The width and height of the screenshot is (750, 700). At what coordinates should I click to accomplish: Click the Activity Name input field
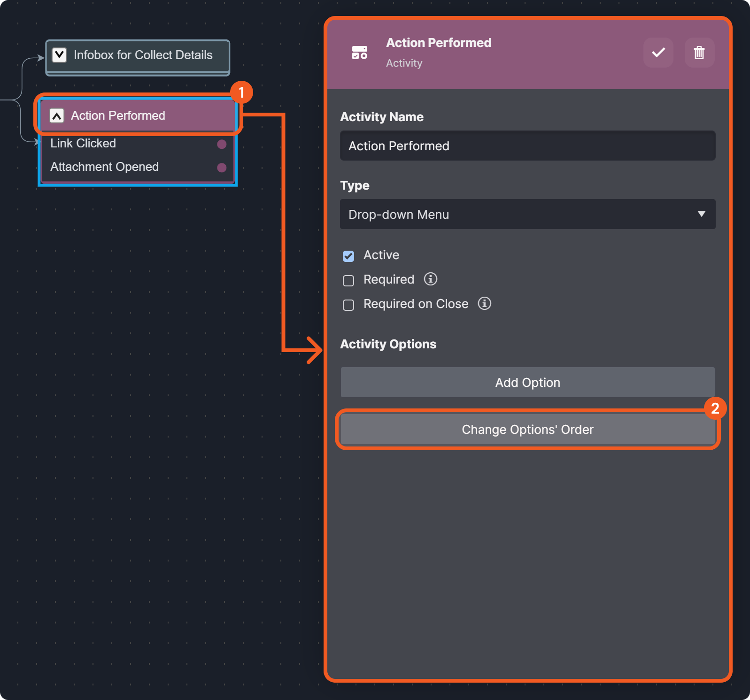527,146
